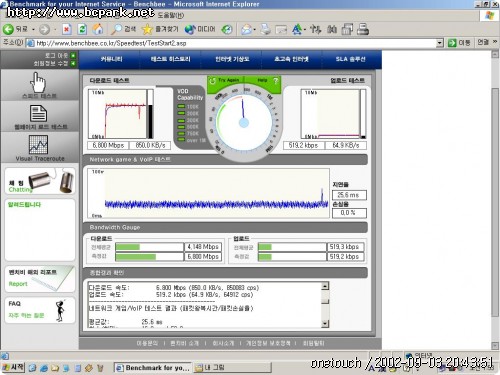Click the Edit page toolbar icon
Screen dimensions: 500x375
pyautogui.click(x=281, y=30)
